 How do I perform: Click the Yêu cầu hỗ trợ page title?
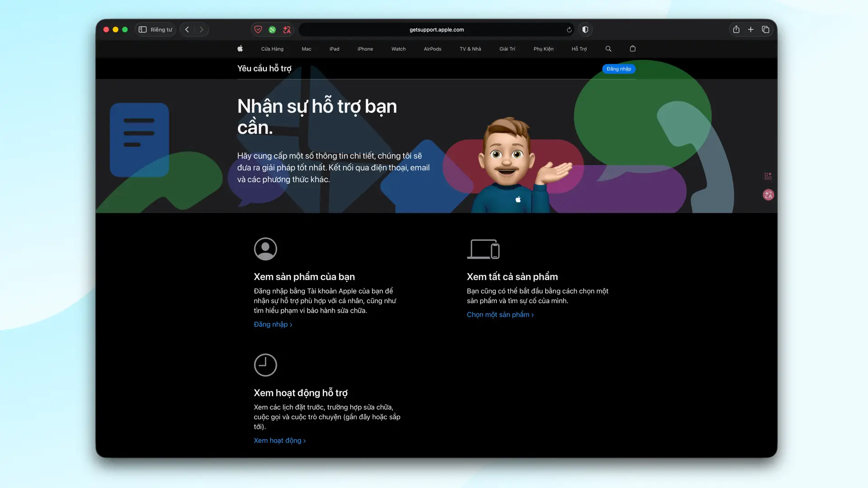[264, 68]
